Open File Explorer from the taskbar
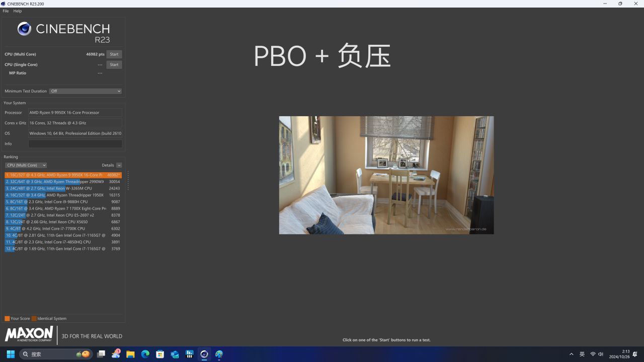644x362 pixels. 130,354
